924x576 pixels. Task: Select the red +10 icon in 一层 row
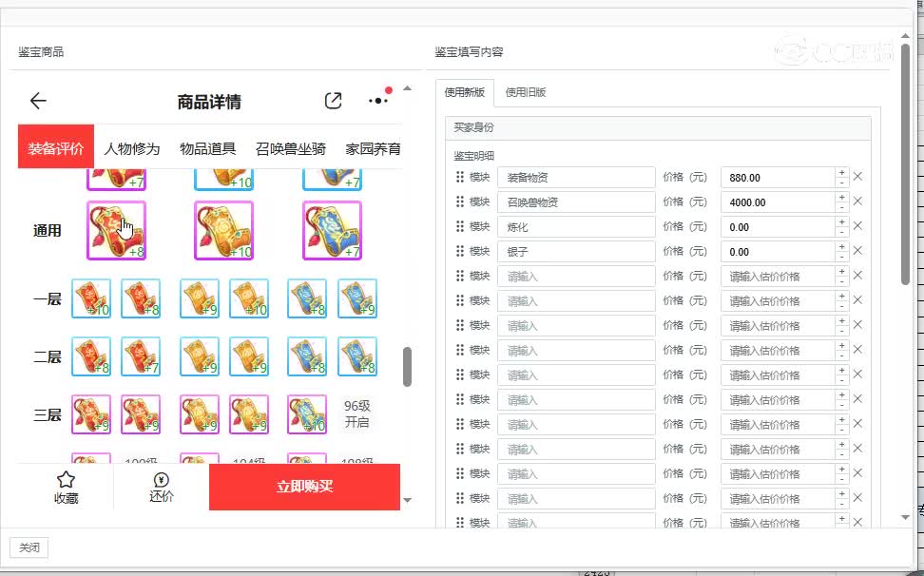click(x=91, y=298)
